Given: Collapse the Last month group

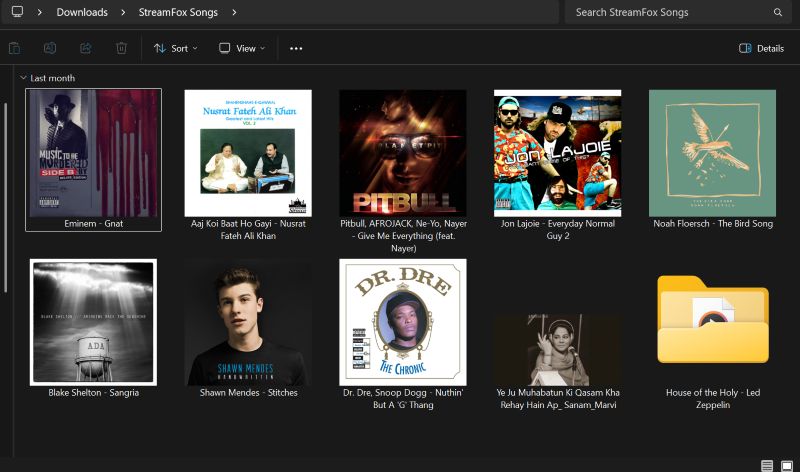Looking at the screenshot, I should click(23, 78).
